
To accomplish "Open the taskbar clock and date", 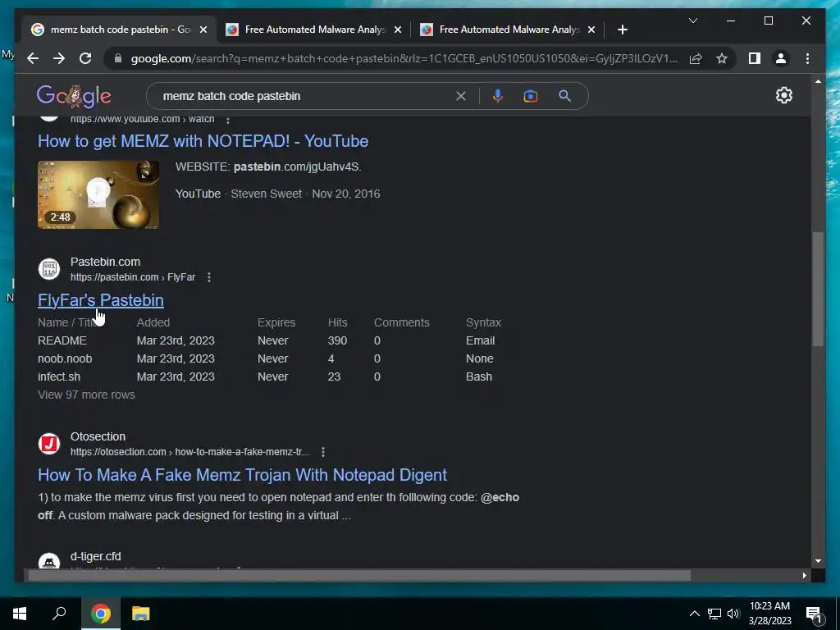I will 769,614.
